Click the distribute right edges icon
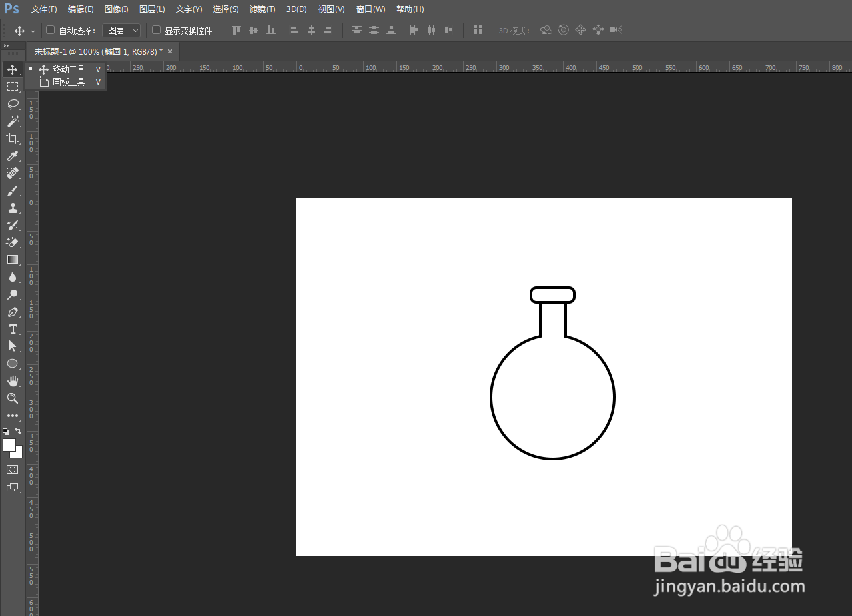The image size is (852, 616). (x=448, y=30)
